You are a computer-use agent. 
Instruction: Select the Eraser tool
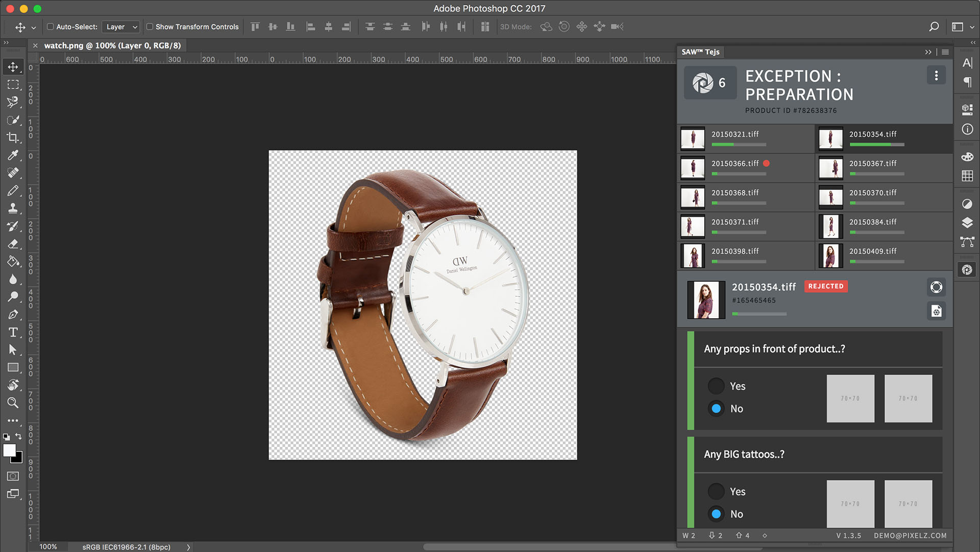pyautogui.click(x=13, y=244)
